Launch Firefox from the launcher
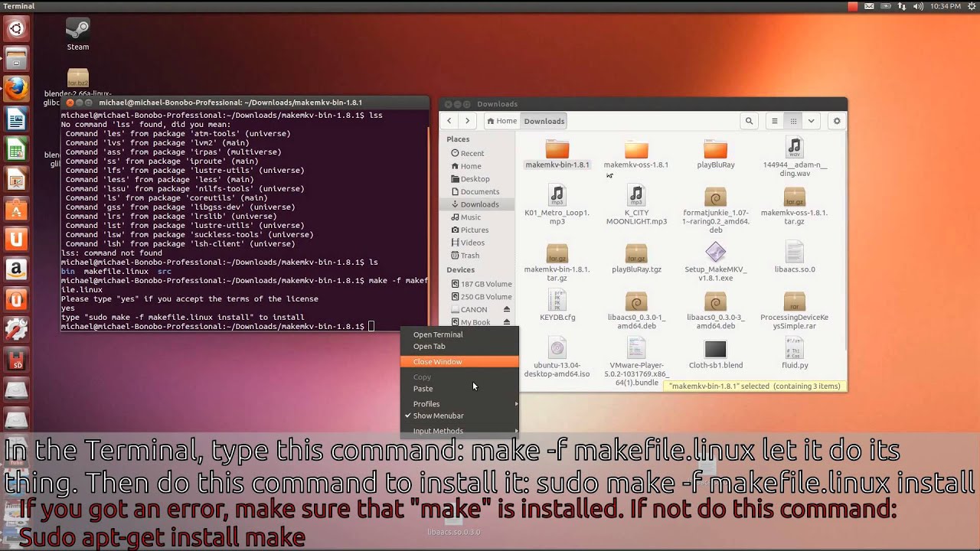Viewport: 980px width, 551px height. point(16,89)
